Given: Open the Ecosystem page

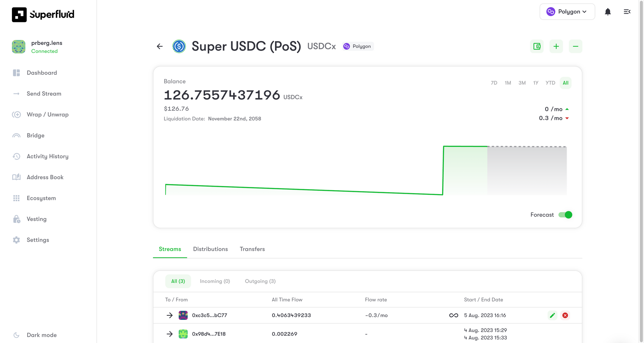Looking at the screenshot, I should point(41,198).
